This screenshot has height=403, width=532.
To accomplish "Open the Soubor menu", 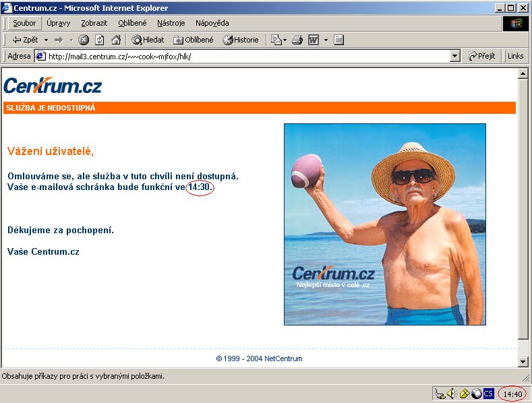I will (24, 23).
